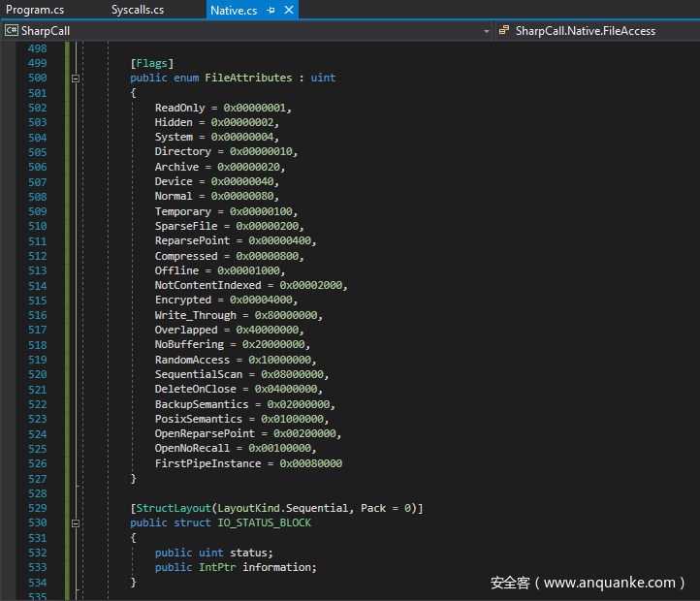700x601 pixels.
Task: Open the Syscalls.cs tab
Action: [137, 10]
